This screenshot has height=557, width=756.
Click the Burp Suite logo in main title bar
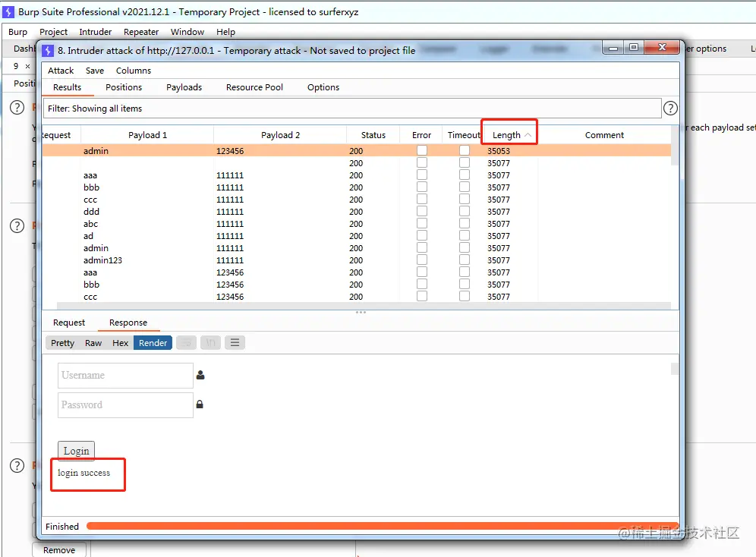(x=8, y=11)
